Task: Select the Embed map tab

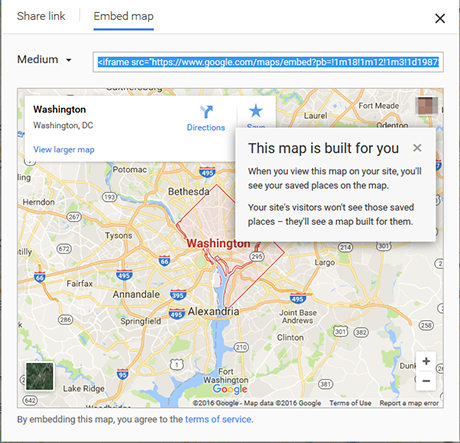Action: coord(123,16)
